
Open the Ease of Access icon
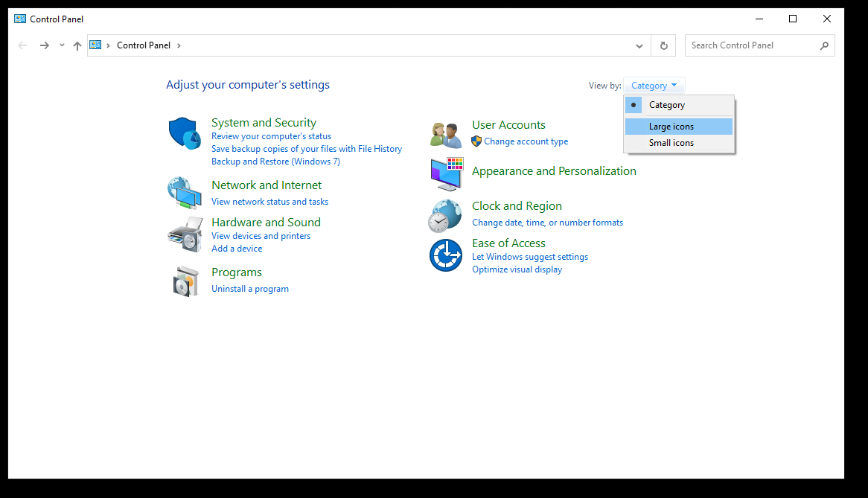(x=446, y=255)
